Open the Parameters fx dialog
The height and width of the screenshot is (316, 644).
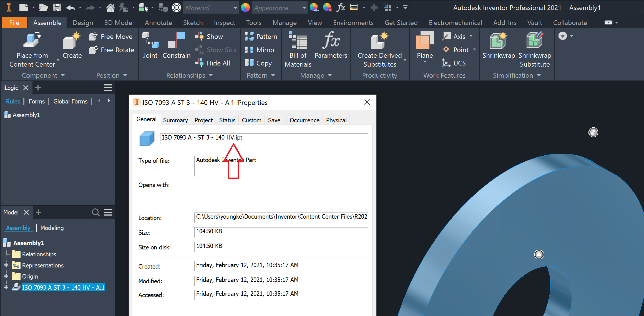click(331, 45)
